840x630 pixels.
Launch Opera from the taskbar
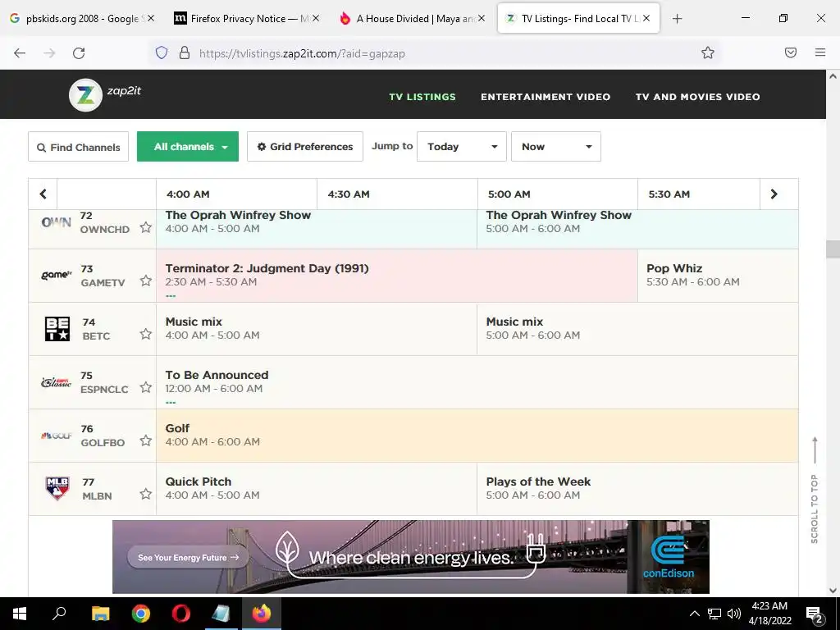tap(181, 614)
